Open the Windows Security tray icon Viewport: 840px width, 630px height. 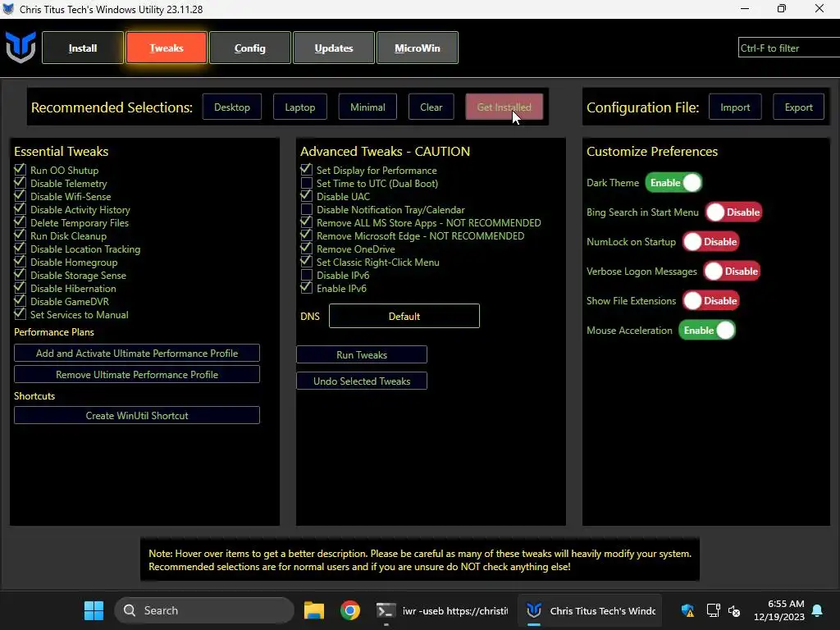click(x=687, y=610)
